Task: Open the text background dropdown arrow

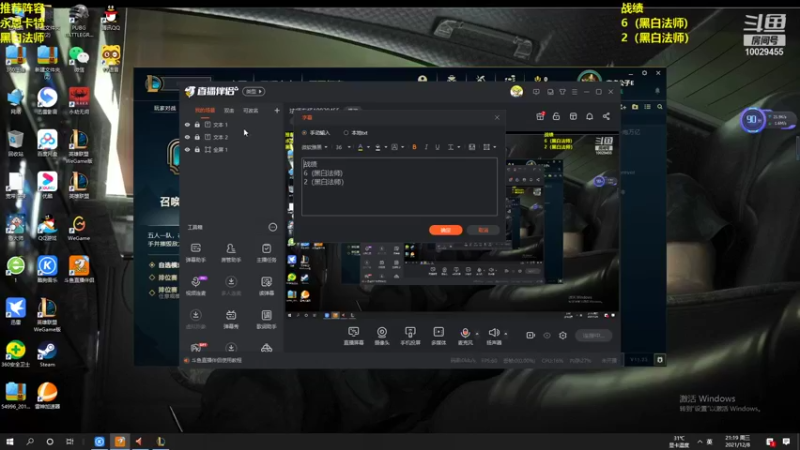Action: pyautogui.click(x=403, y=147)
